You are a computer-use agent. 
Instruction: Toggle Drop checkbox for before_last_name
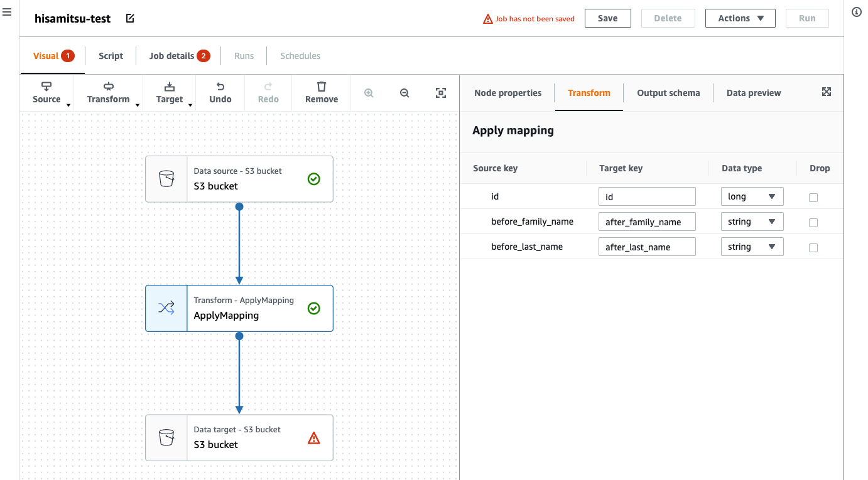[x=813, y=248]
